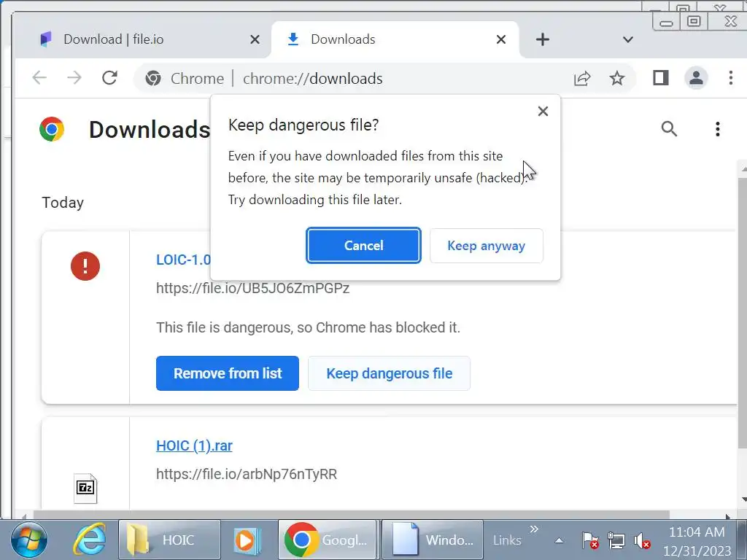Open the HOIC (1).rar download link

[194, 446]
